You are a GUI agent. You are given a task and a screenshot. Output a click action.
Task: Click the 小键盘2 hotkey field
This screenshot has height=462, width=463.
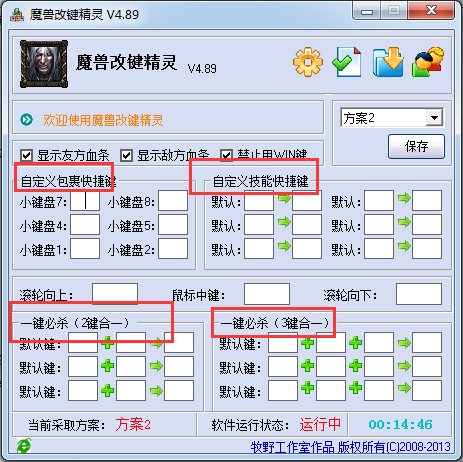173,249
